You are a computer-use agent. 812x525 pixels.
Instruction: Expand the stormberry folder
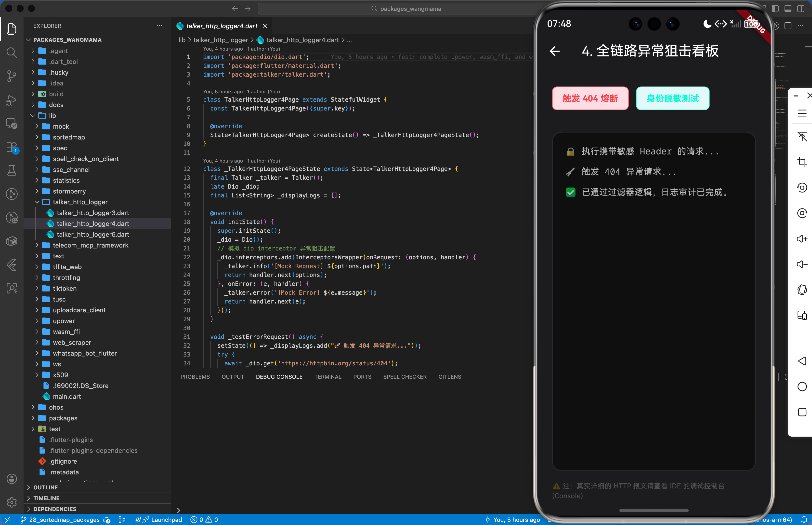[69, 191]
